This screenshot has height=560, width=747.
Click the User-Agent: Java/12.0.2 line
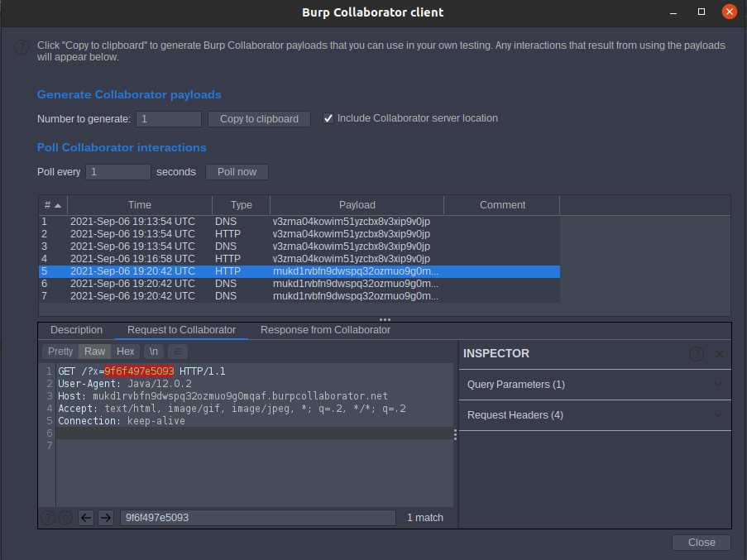125,384
